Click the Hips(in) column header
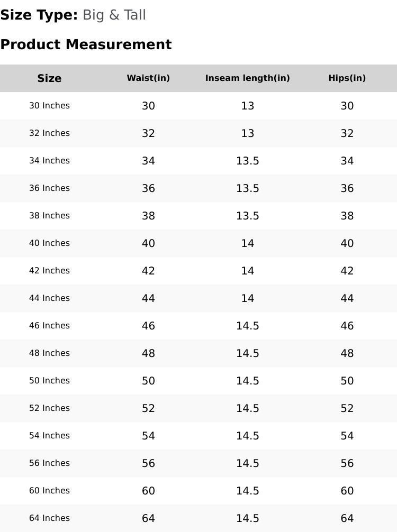This screenshot has width=397, height=532. [347, 78]
